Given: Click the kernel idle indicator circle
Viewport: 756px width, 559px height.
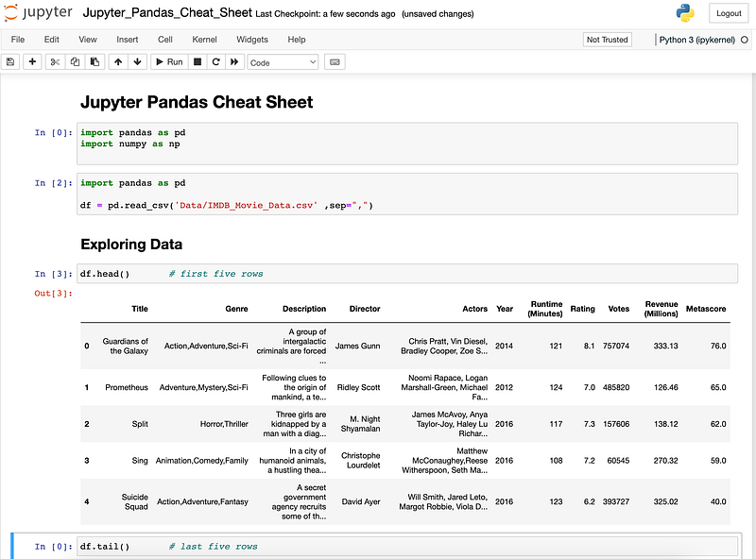Looking at the screenshot, I should (745, 40).
